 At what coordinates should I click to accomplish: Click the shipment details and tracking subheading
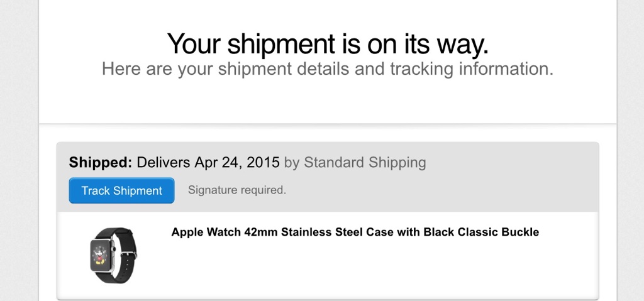coord(328,69)
